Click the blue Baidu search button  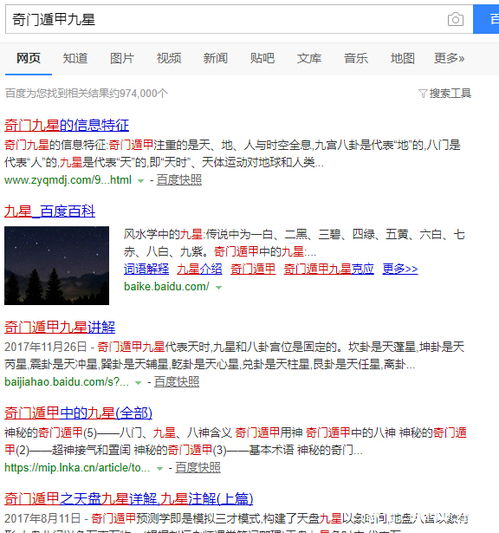[x=486, y=19]
